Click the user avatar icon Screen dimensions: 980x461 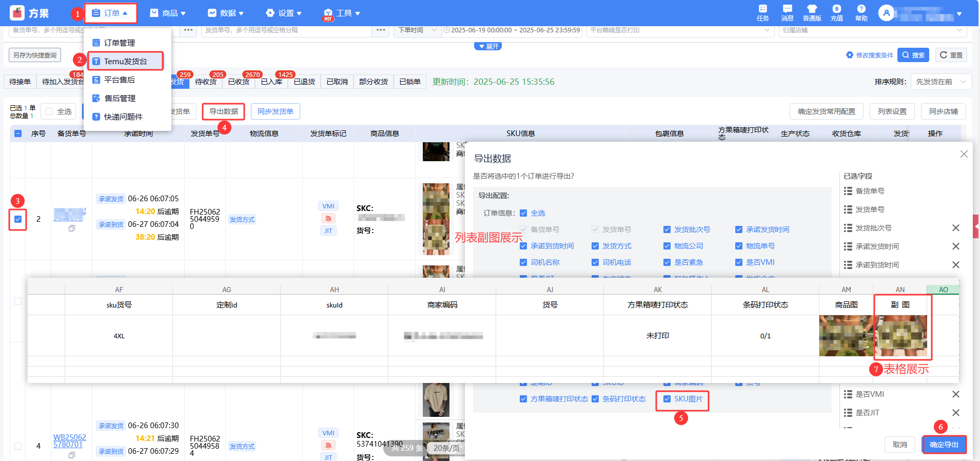click(x=886, y=13)
